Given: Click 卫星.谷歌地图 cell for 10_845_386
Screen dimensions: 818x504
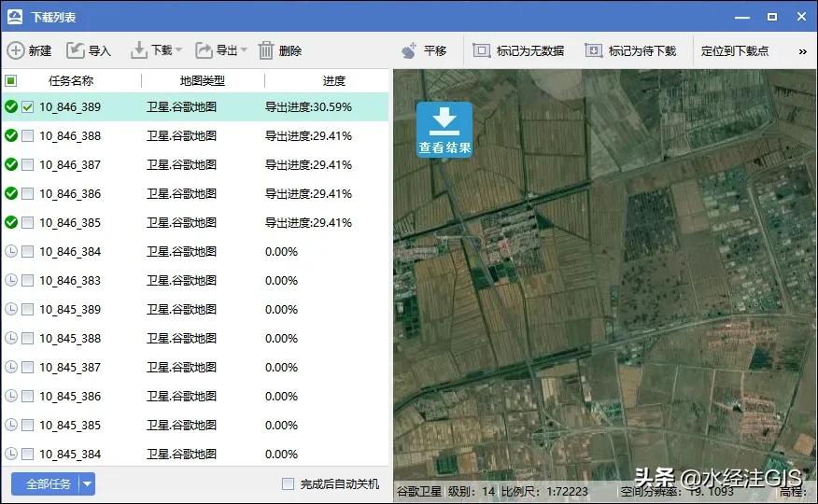Looking at the screenshot, I should point(181,396).
